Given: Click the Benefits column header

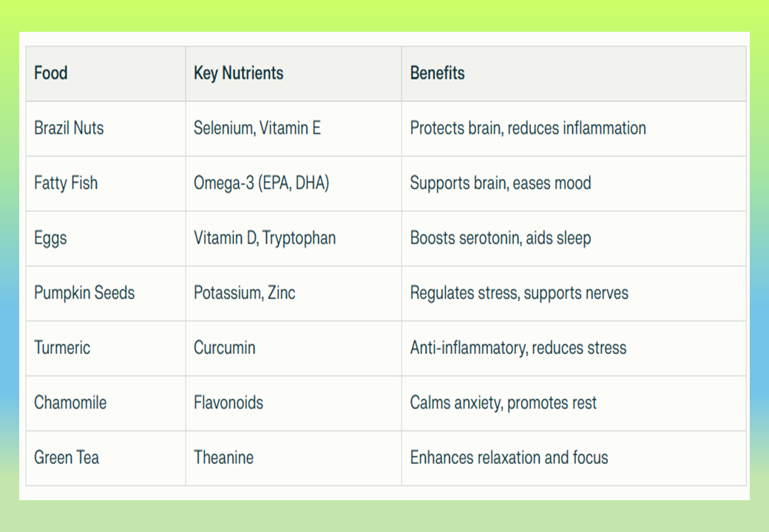Looking at the screenshot, I should tap(437, 73).
